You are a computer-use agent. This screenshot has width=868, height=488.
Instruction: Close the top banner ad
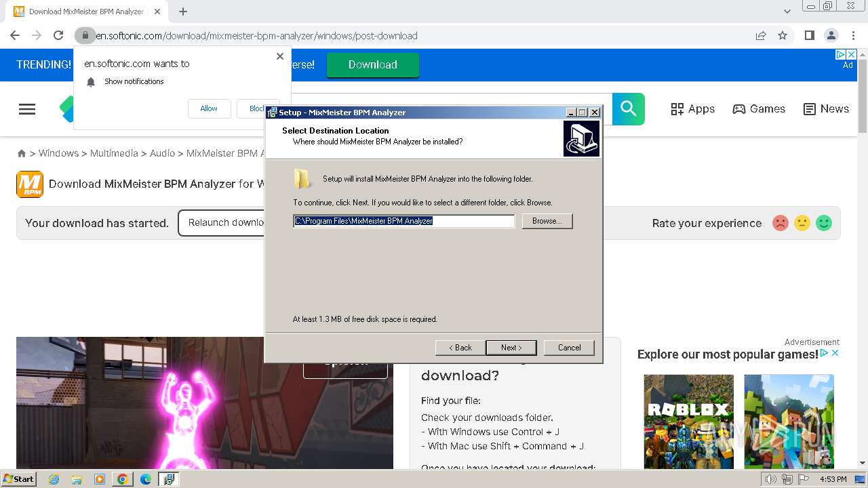[x=852, y=54]
